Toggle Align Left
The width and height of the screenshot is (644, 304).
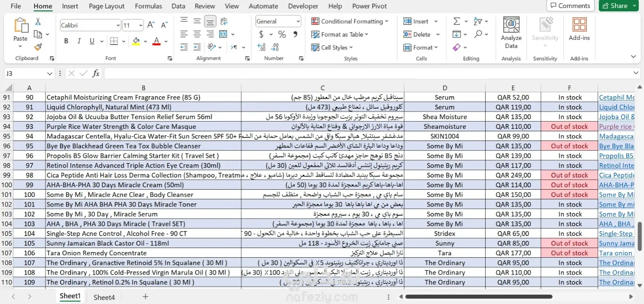tap(184, 34)
